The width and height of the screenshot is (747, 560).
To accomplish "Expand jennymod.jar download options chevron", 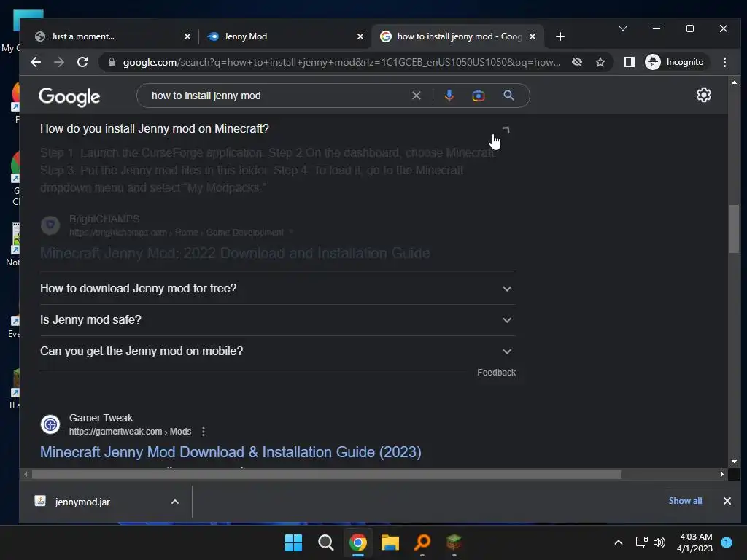I will (175, 502).
